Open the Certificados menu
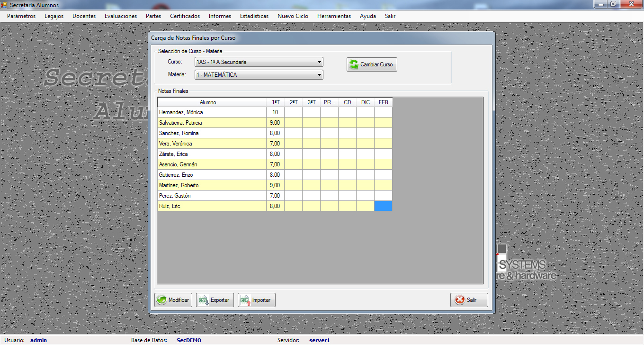The width and height of the screenshot is (644, 345). [x=185, y=16]
